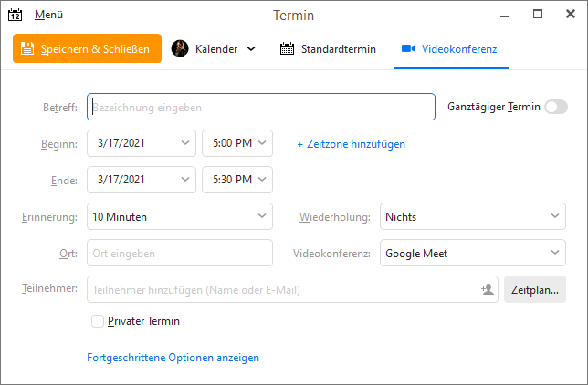Click the Zeitplan... button
Screen dimensions: 588x385
[535, 289]
